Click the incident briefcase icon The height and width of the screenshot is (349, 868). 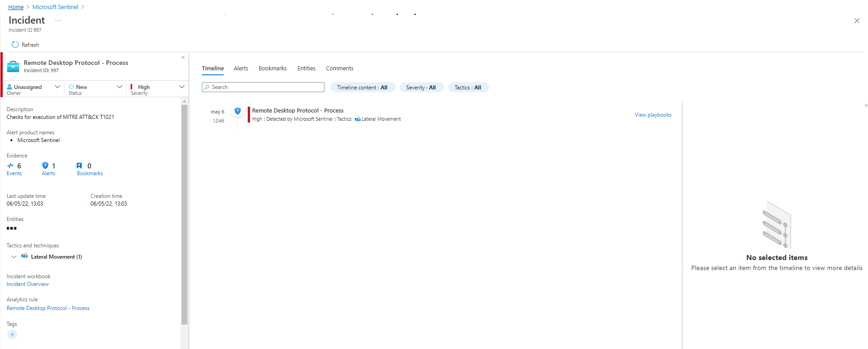13,66
